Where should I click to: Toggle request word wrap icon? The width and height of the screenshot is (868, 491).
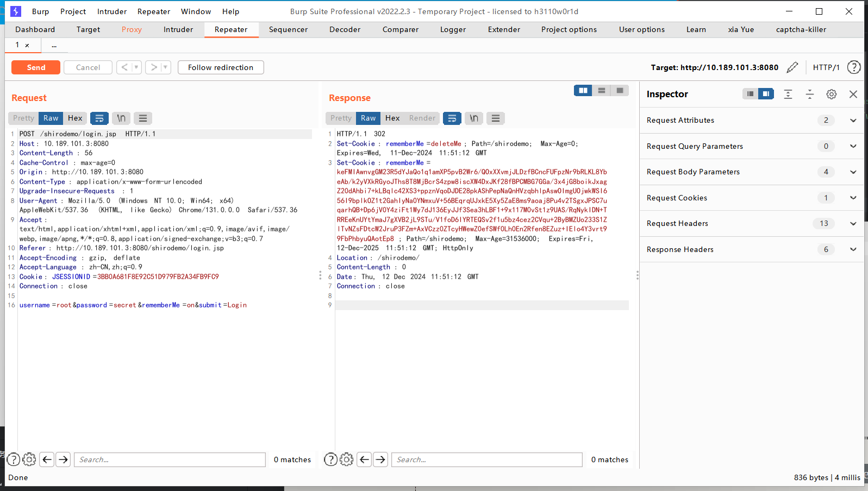[x=99, y=118]
